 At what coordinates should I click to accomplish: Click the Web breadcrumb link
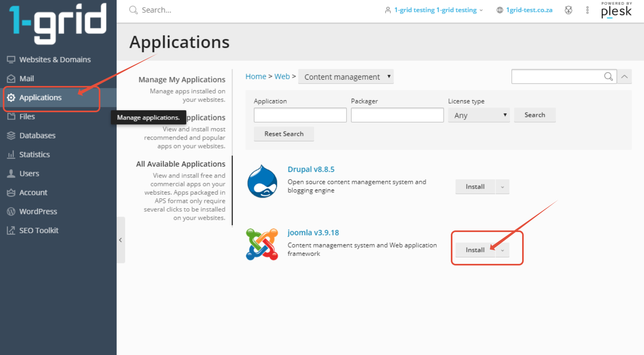282,76
